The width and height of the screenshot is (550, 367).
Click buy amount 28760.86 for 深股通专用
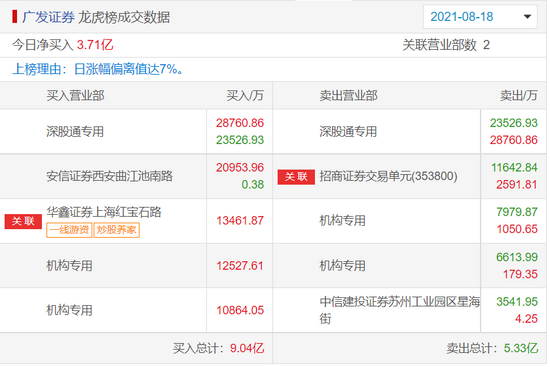point(240,123)
